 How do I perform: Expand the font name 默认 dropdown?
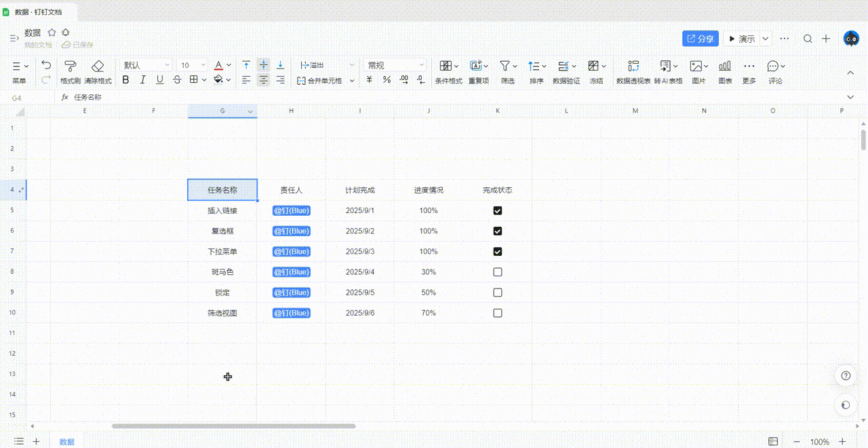[146, 65]
